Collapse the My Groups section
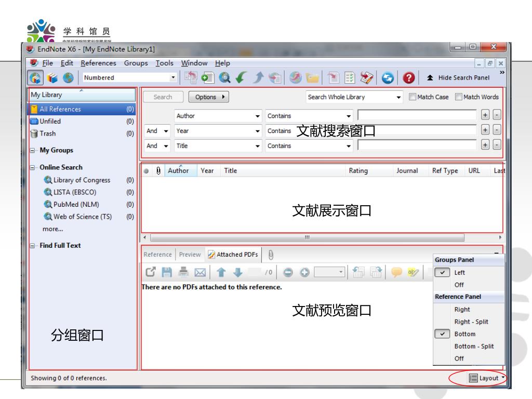 [33, 150]
